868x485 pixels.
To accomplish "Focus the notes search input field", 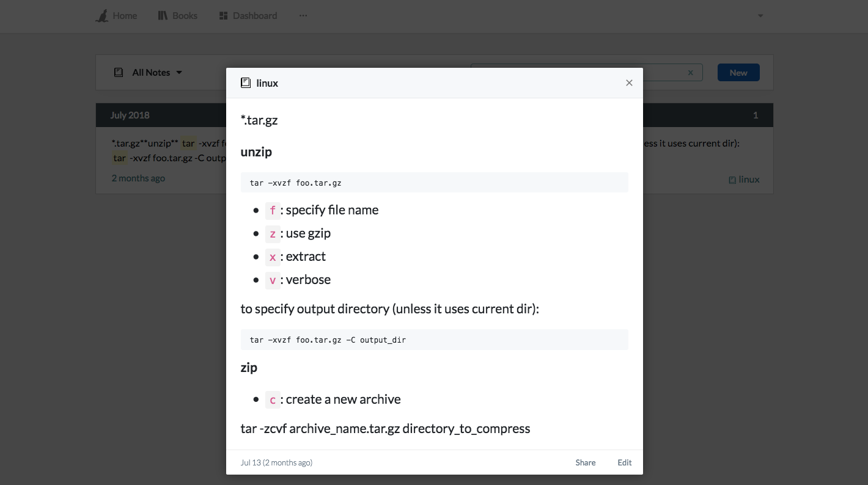I will (587, 73).
